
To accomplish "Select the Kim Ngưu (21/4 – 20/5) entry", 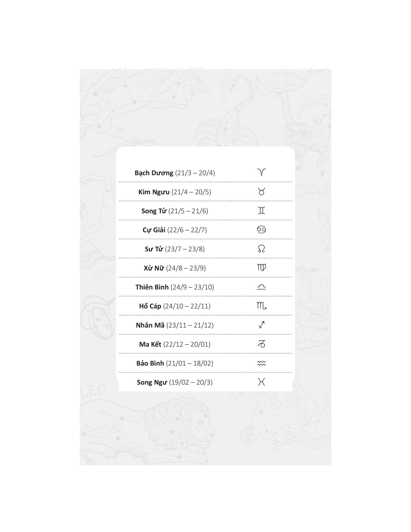I will pyautogui.click(x=175, y=192).
